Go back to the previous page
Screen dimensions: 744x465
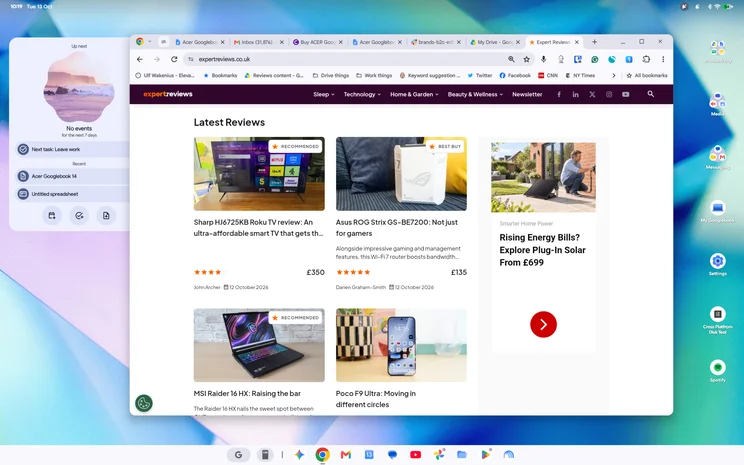pos(140,59)
